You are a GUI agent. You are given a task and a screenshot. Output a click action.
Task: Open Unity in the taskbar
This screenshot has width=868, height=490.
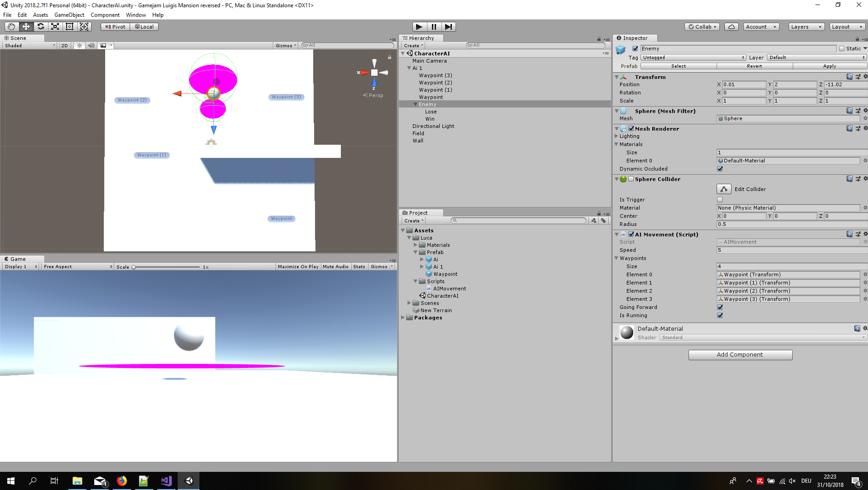tap(188, 480)
